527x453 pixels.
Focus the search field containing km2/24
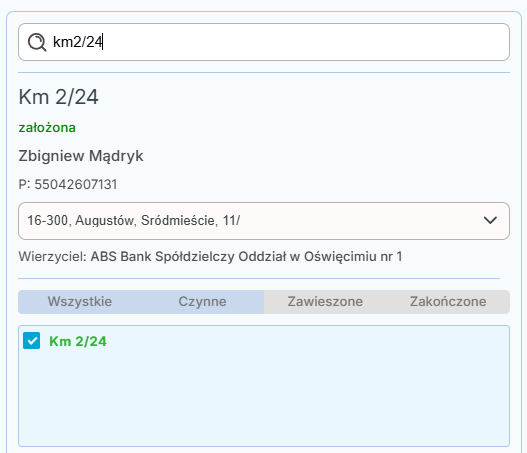(x=264, y=42)
